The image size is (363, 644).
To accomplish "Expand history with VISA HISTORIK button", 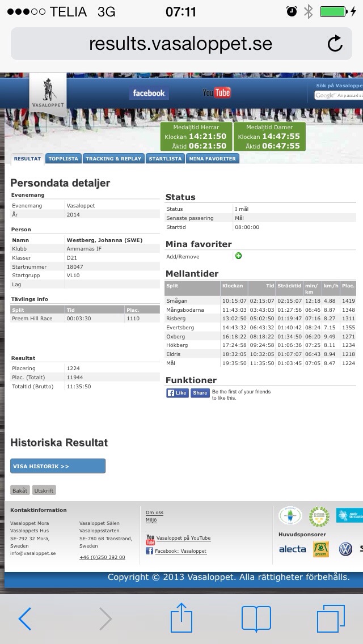I will click(58, 466).
